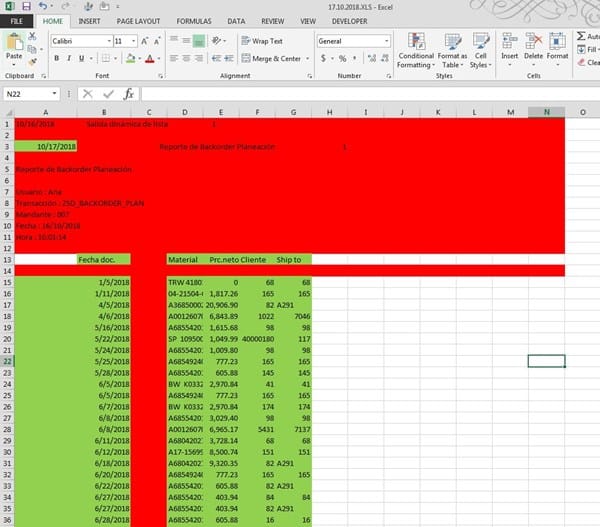Click the Paste clipboard icon
Image resolution: width=600 pixels, height=527 pixels.
[x=15, y=41]
